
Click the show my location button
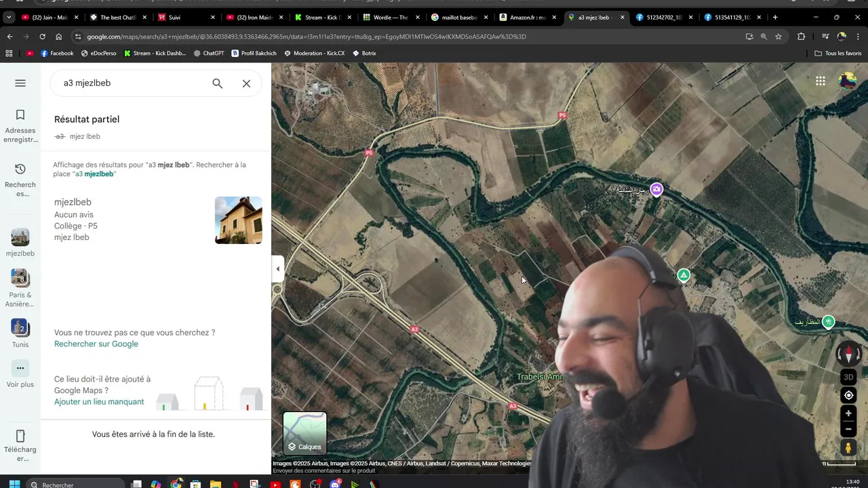click(848, 395)
